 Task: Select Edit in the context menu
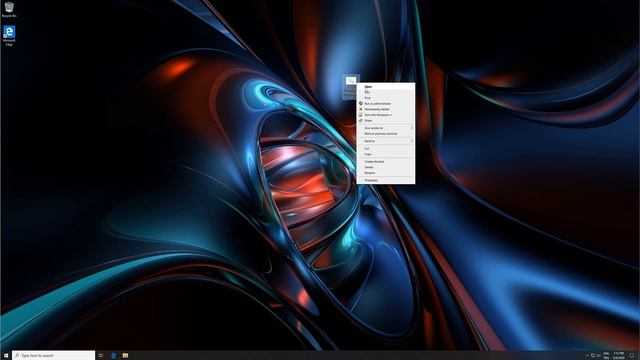pyautogui.click(x=386, y=92)
